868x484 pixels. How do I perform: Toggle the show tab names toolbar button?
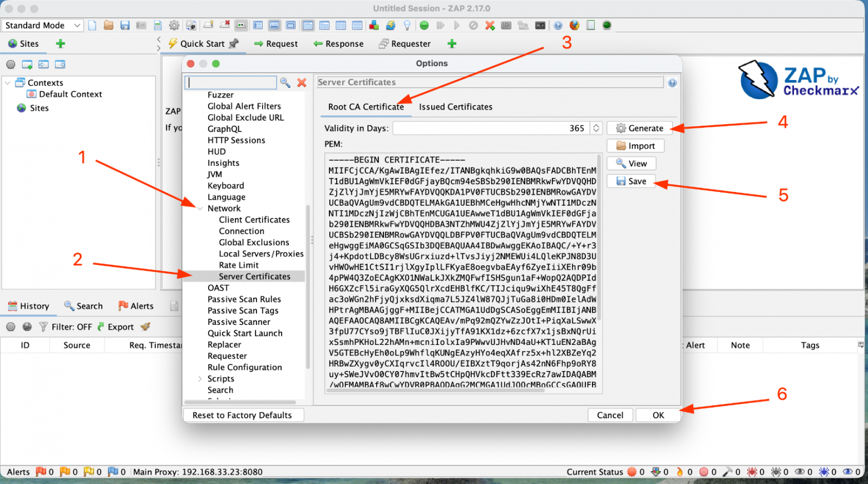coord(241,25)
